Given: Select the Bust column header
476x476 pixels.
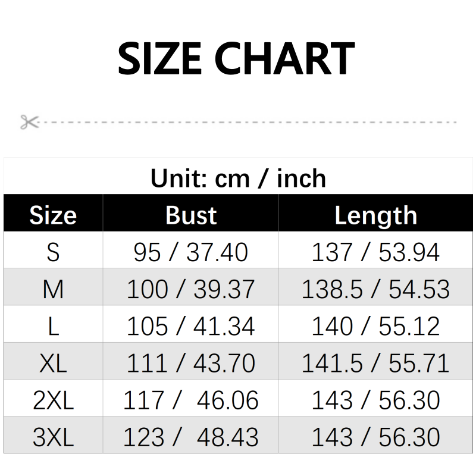Looking at the screenshot, I should (x=191, y=215).
